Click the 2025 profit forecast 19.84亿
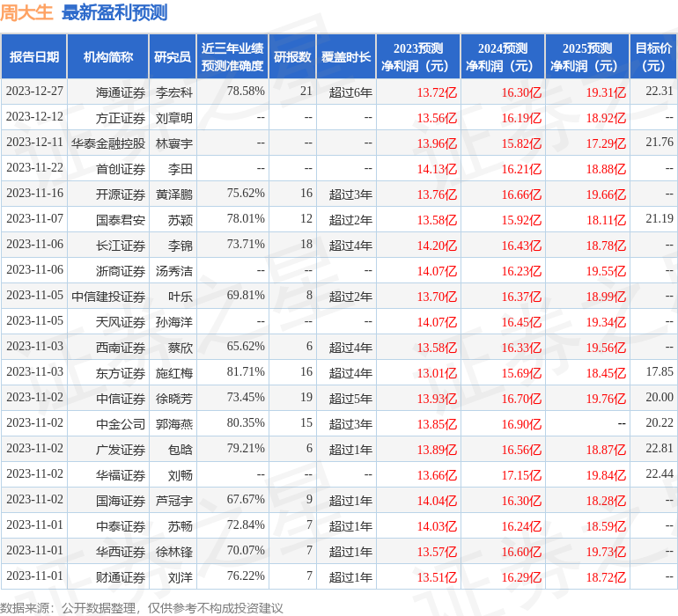This screenshot has width=678, height=616. pos(606,474)
